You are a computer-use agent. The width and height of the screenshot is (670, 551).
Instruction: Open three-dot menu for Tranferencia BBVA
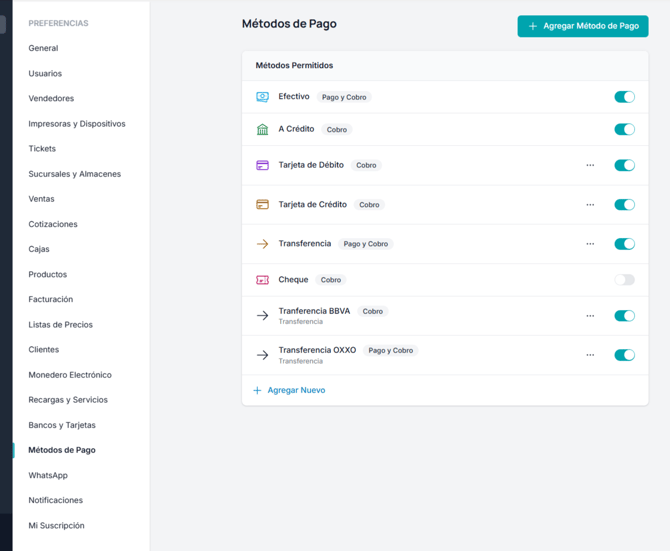pos(590,316)
